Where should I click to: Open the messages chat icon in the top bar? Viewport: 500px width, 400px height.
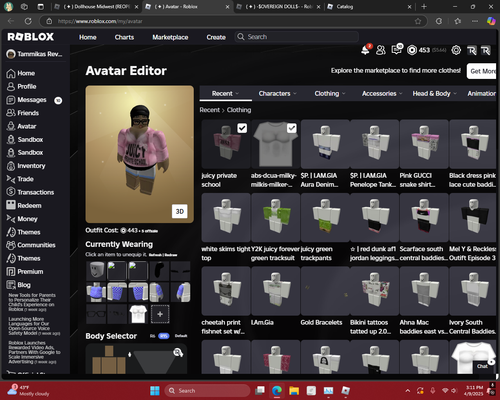[396, 50]
